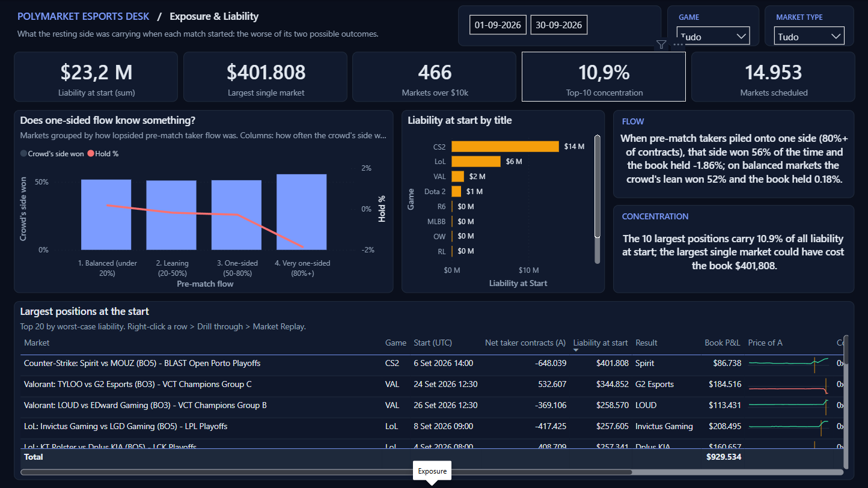Click the end date field 30-09-2026

tap(558, 25)
